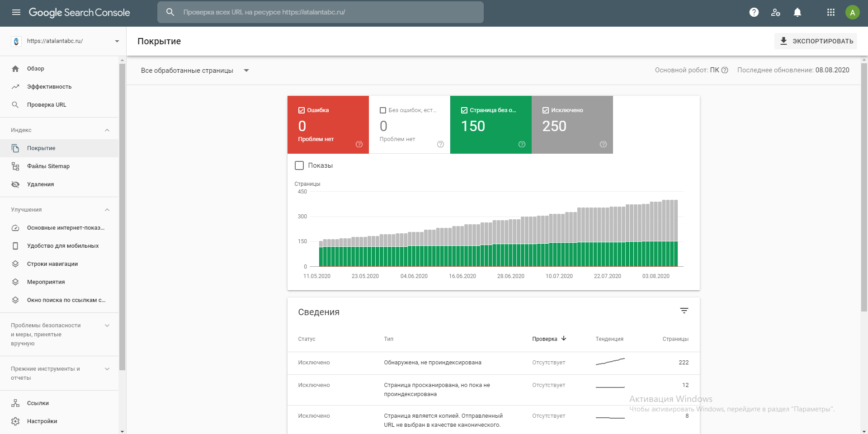The height and width of the screenshot is (434, 868).
Task: Open the notifications bell
Action: (797, 12)
